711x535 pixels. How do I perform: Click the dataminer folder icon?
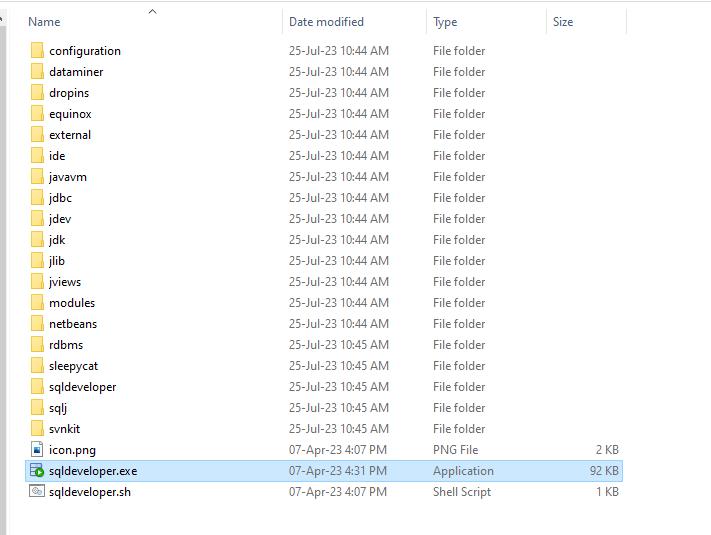point(37,72)
